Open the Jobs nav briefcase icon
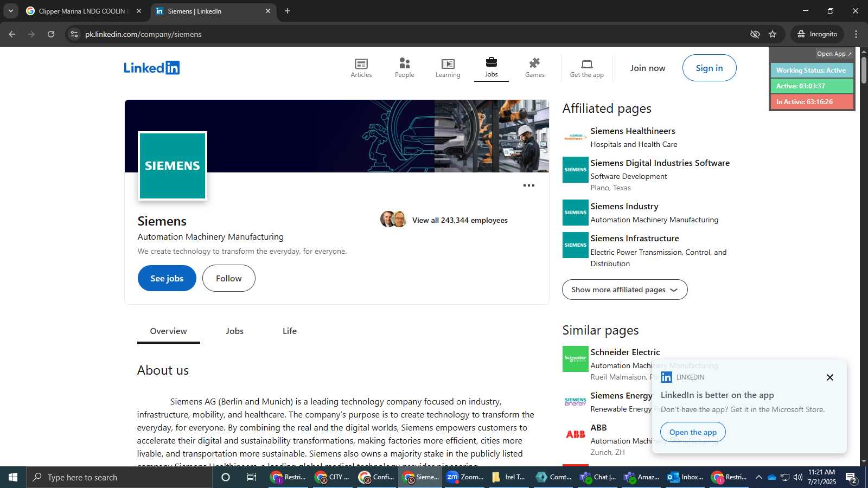The width and height of the screenshot is (868, 488). tap(491, 62)
